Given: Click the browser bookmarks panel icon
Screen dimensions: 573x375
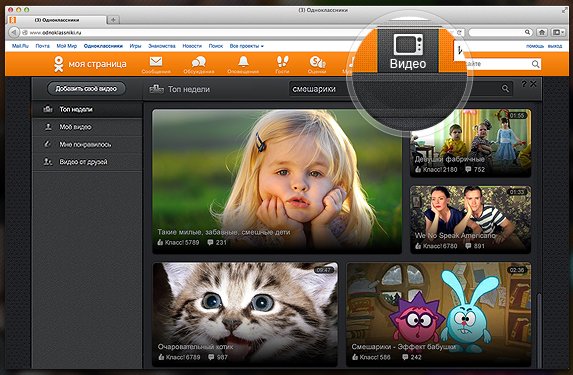Looking at the screenshot, I should pyautogui.click(x=557, y=32).
